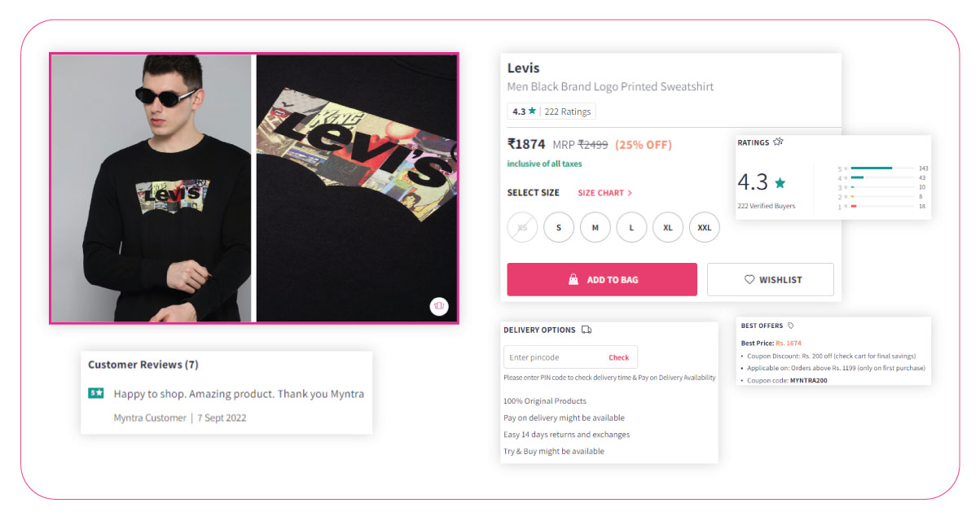The image size is (980, 516).
Task: Click the tag icon beside Best Offers
Action: pos(791,326)
